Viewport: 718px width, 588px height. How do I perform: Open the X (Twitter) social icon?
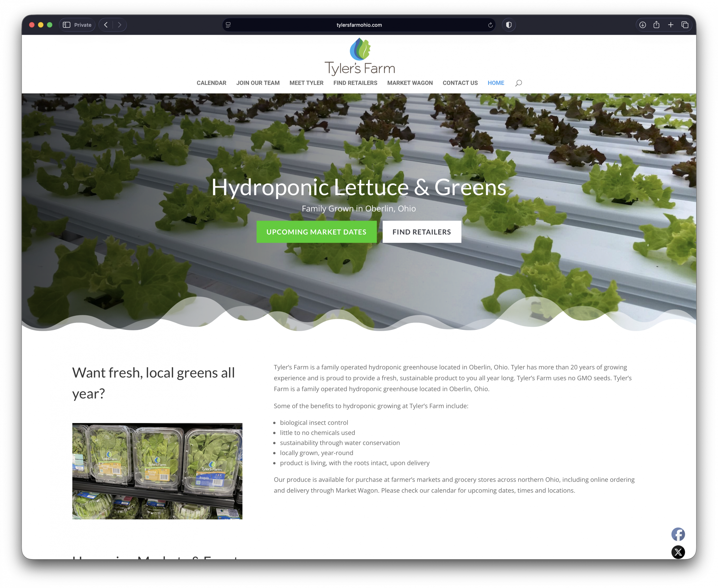tap(678, 552)
